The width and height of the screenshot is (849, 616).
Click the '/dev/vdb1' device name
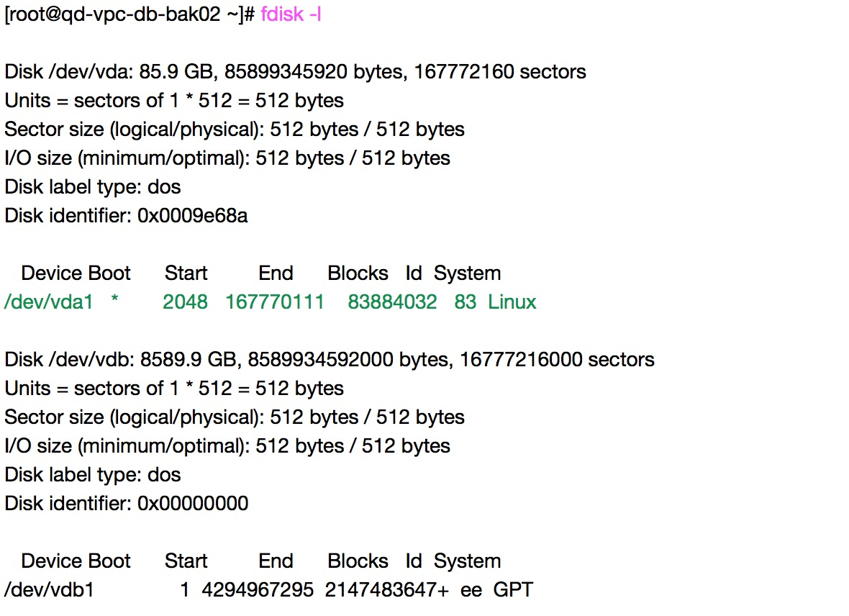pyautogui.click(x=48, y=590)
